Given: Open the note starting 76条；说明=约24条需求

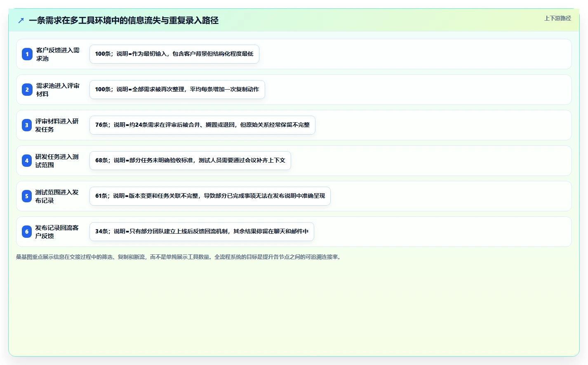Looking at the screenshot, I should [202, 125].
